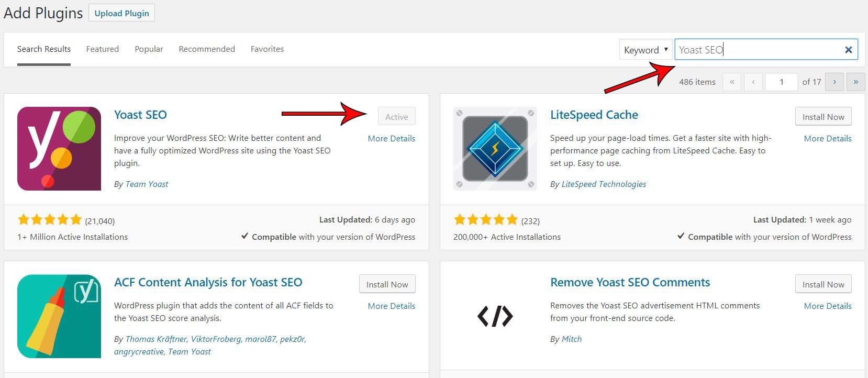Switch to the Search Results tab

pyautogui.click(x=44, y=49)
